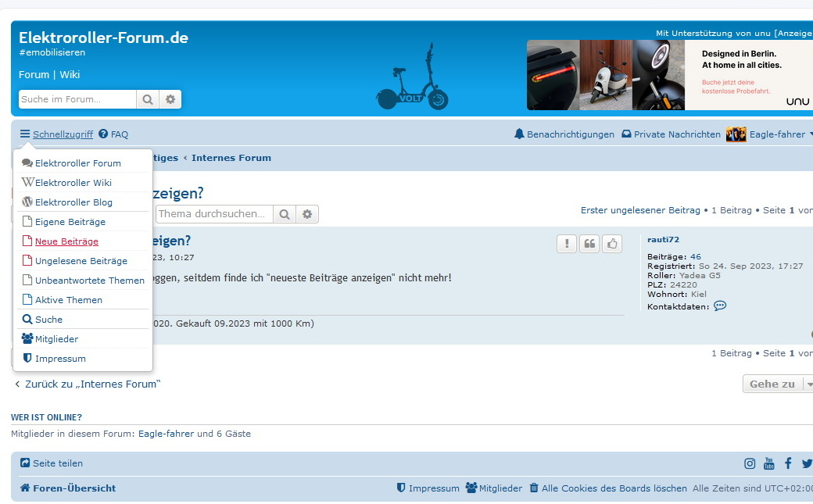
Task: Report this post with exclamation icon
Action: point(567,244)
